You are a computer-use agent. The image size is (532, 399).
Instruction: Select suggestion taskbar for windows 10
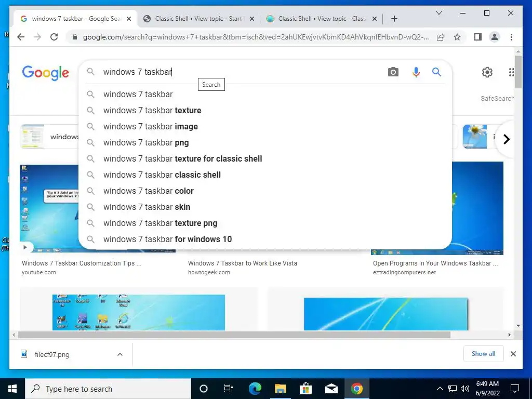[x=265, y=239]
